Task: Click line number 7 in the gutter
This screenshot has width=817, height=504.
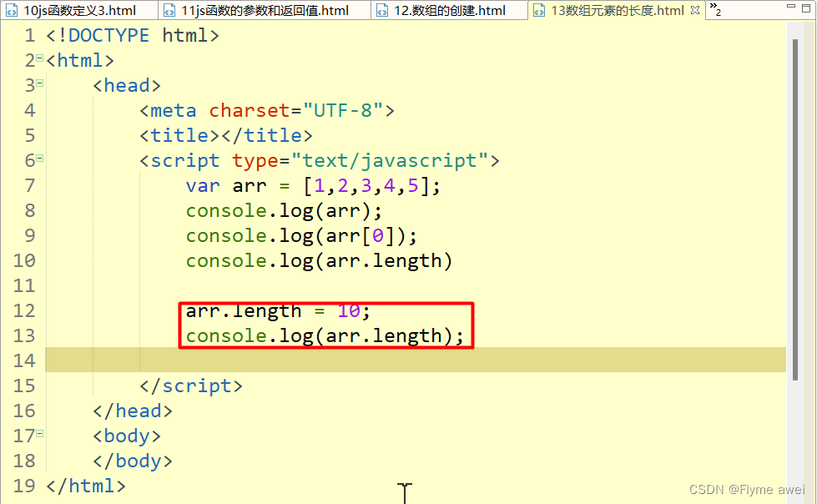Action: point(30,185)
